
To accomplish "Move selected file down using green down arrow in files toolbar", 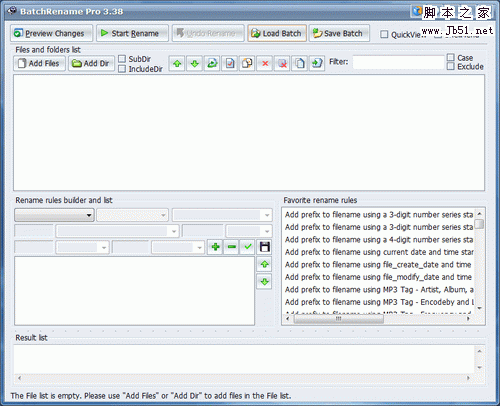I will coord(195,63).
